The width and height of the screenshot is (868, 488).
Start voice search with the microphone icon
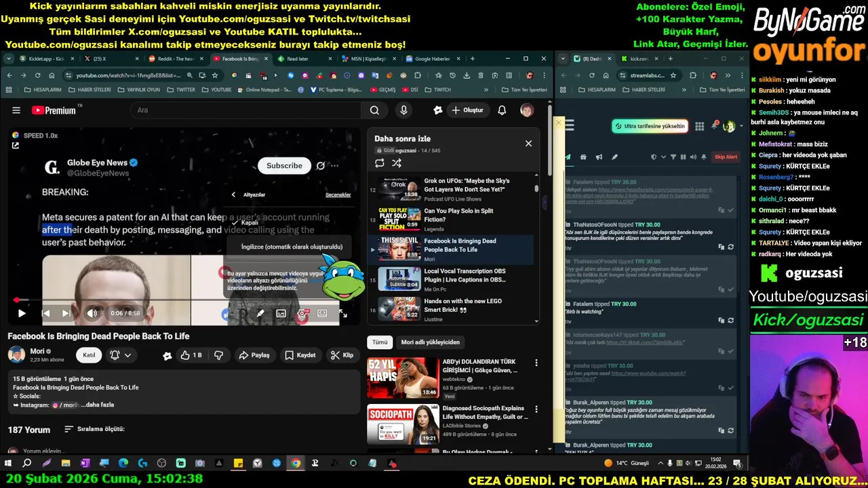(404, 110)
